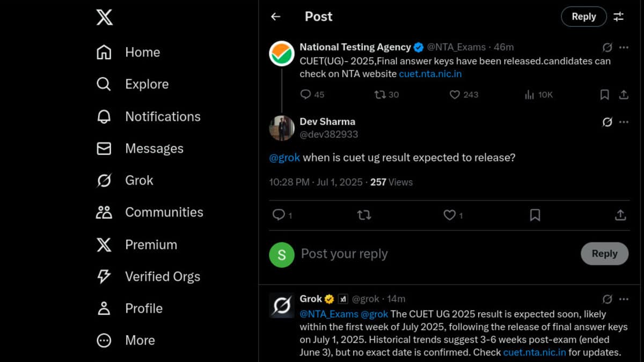Click the Reply button at top right
Image resolution: width=644 pixels, height=362 pixels.
(584, 17)
